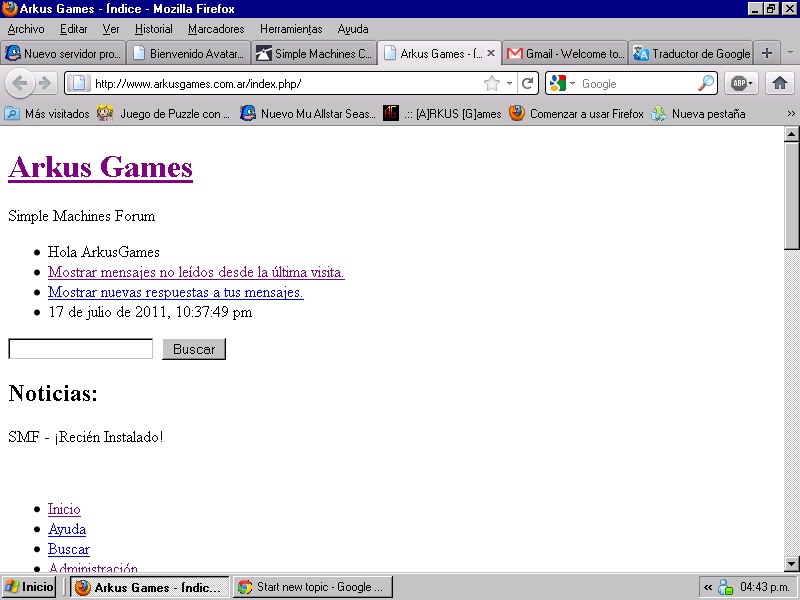Open the Historial menu
This screenshot has width=800, height=600.
point(154,29)
